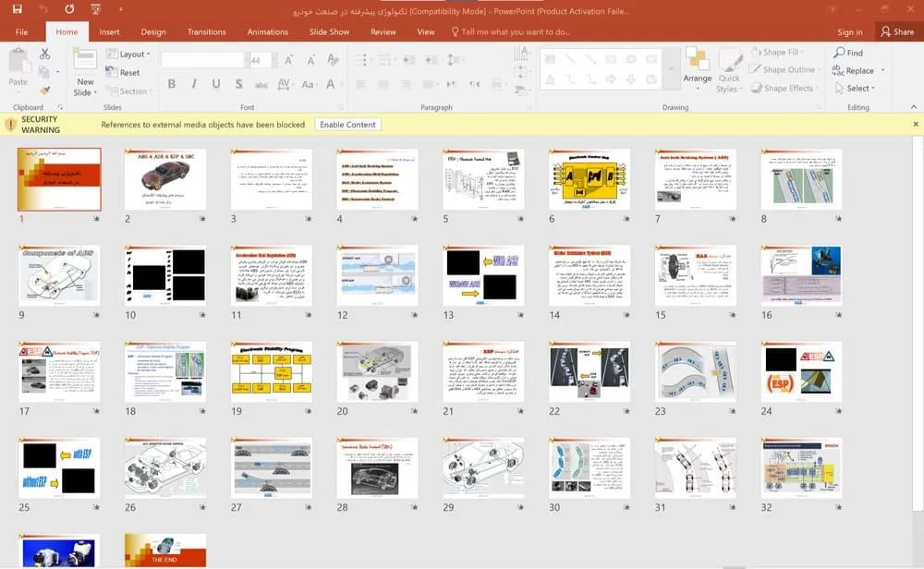Open the Insert ribbon tab
This screenshot has width=924, height=569.
tap(110, 31)
